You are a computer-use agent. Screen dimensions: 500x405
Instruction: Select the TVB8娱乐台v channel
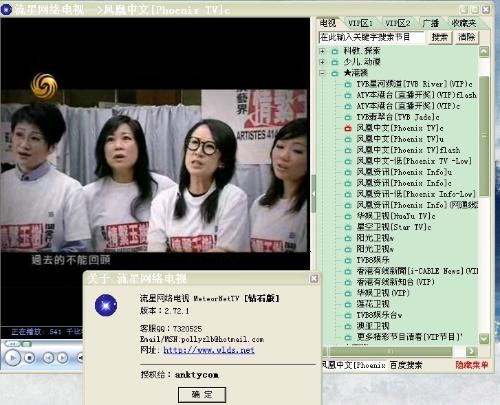pos(379,315)
